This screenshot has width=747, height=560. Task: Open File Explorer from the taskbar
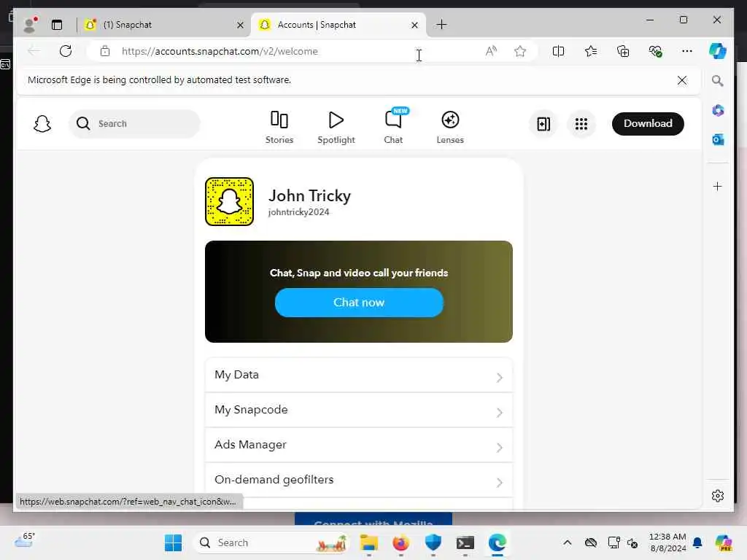[x=368, y=542]
